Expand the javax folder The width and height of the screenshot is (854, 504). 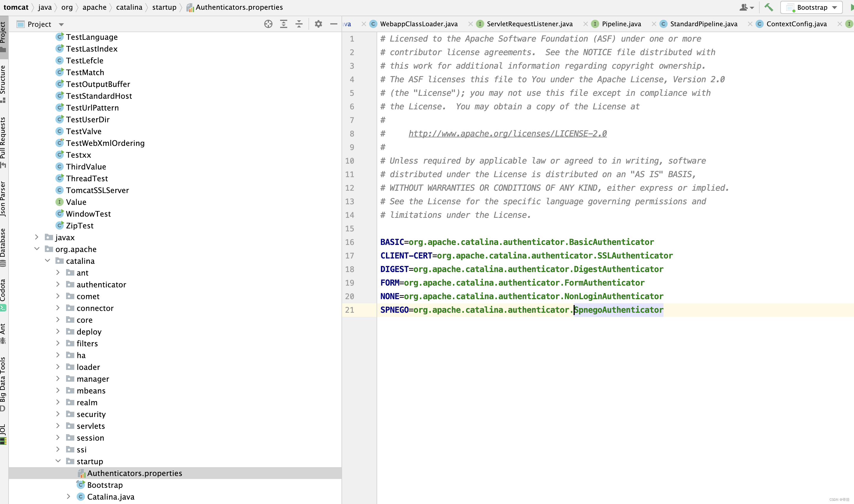point(37,237)
